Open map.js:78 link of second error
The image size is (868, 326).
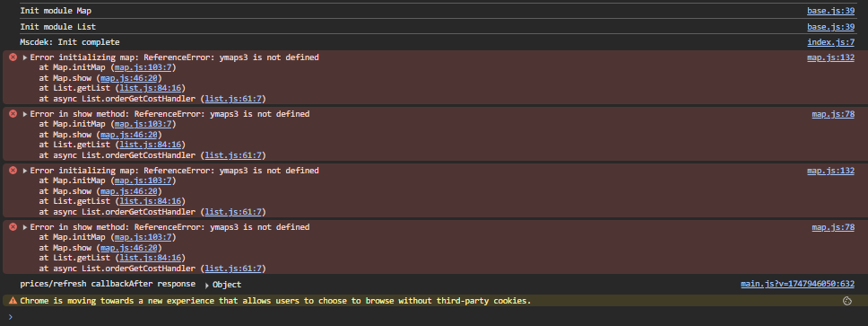[833, 114]
